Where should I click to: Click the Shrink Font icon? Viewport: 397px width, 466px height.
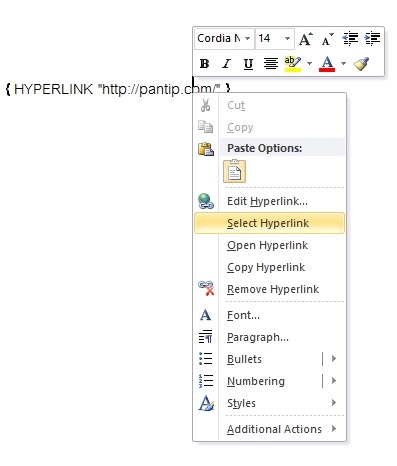pos(327,39)
